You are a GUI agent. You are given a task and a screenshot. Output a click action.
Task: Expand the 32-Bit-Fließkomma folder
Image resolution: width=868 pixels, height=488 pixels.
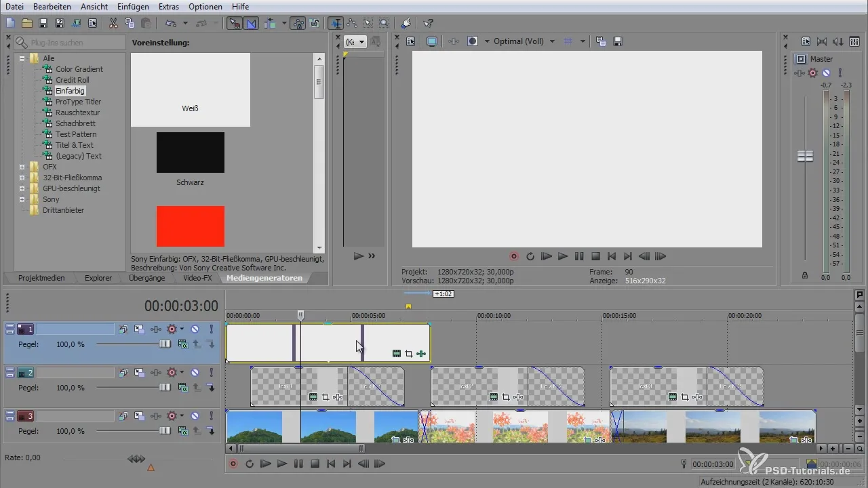coord(22,178)
